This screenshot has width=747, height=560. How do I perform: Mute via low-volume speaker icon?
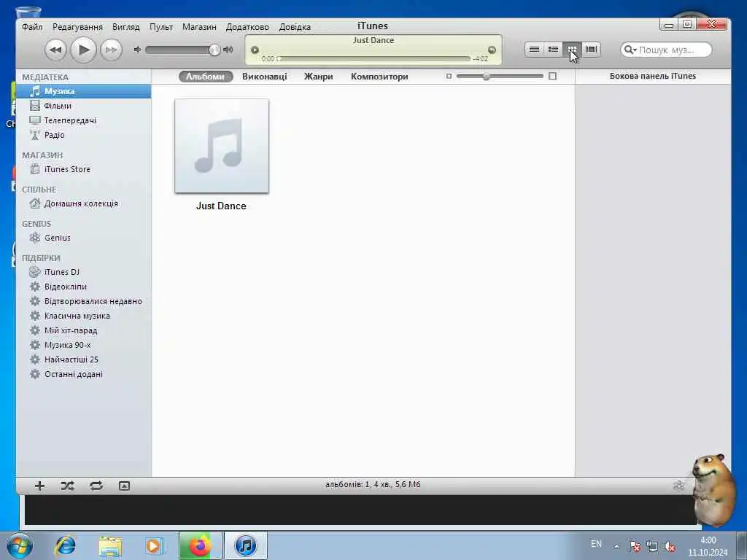pyautogui.click(x=137, y=50)
